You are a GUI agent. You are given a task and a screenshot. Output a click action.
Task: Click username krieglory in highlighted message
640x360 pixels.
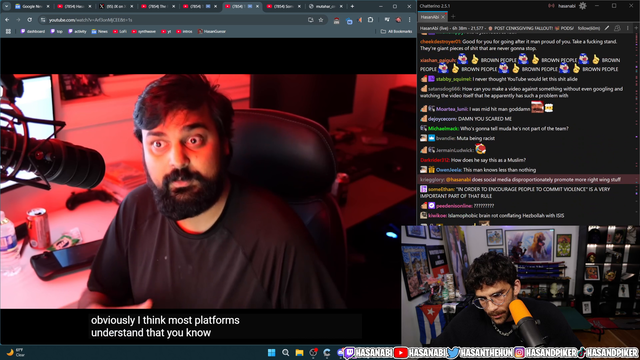click(432, 180)
